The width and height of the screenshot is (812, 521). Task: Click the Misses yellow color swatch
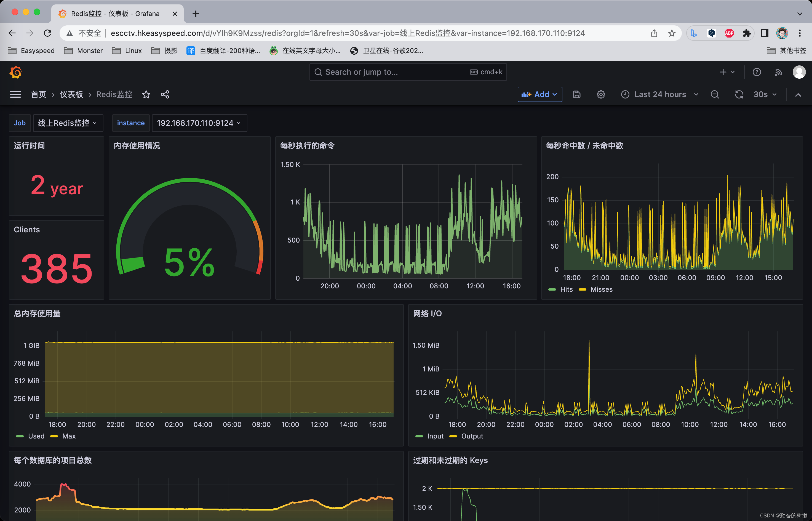[583, 289]
